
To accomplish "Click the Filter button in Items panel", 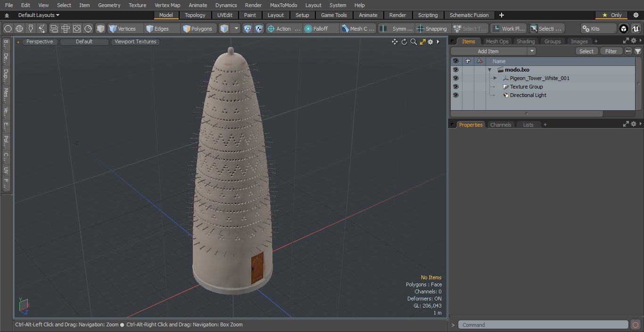I will (611, 51).
